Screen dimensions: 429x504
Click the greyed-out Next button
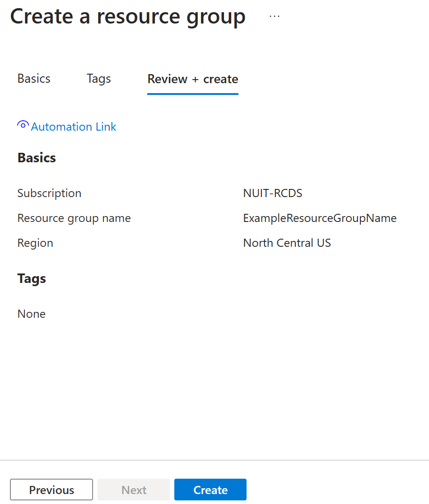click(x=134, y=490)
